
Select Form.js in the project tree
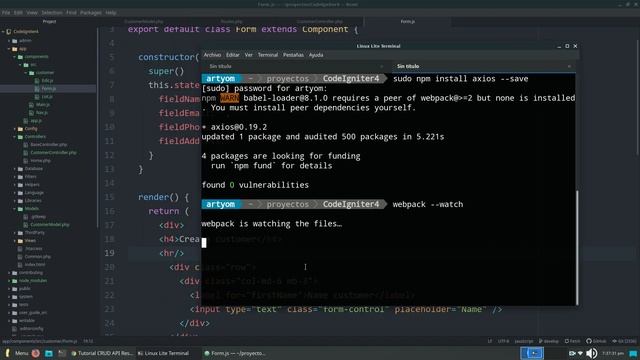pyautogui.click(x=49, y=89)
